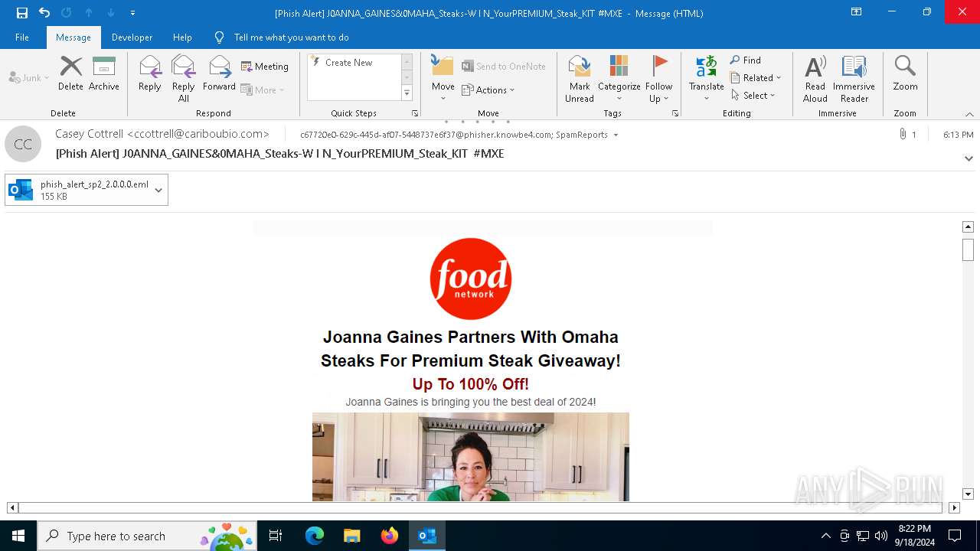Open File Explorer from the taskbar
The height and width of the screenshot is (551, 980).
point(351,536)
